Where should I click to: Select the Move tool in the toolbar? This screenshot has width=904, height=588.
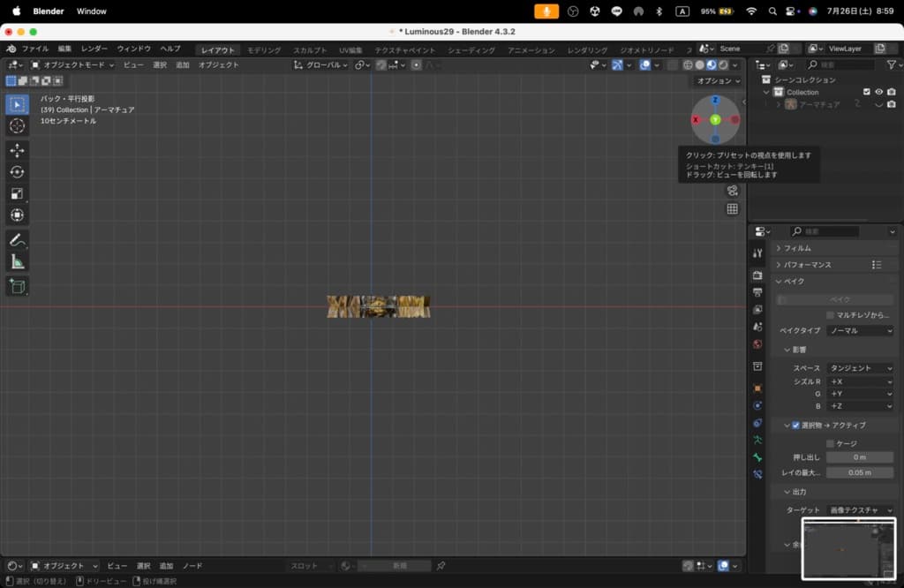coord(17,150)
